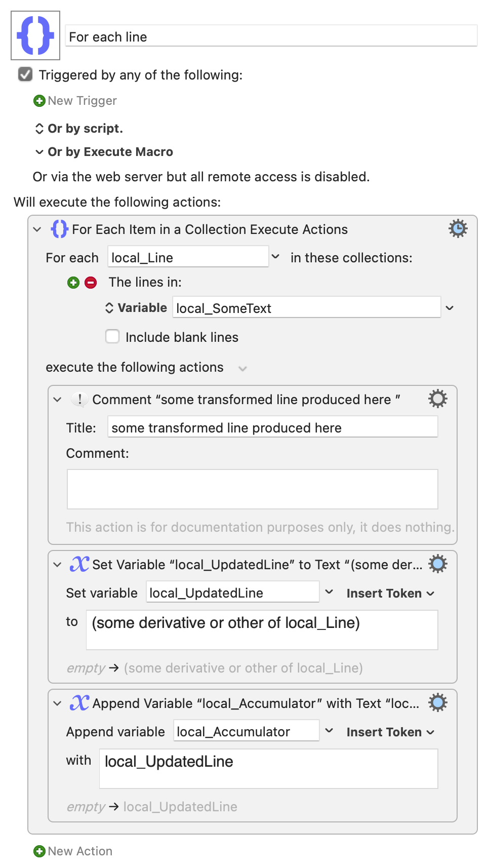Click green plus icon beside New Trigger
This screenshot has width=488, height=868.
[39, 101]
